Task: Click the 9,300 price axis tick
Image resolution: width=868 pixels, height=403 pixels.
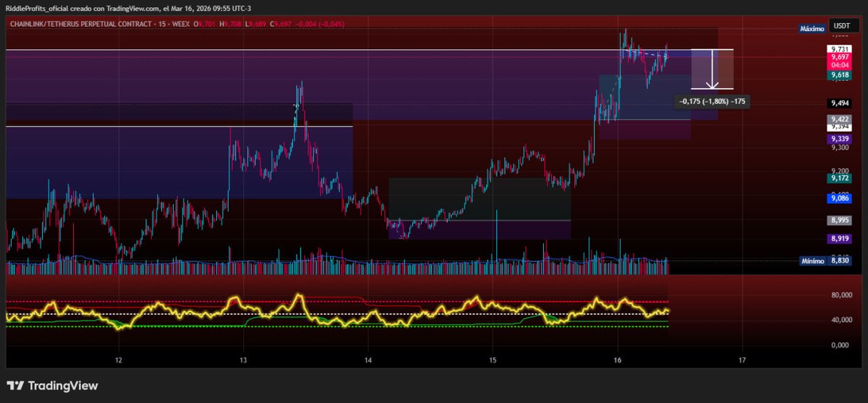Action: pyautogui.click(x=840, y=147)
